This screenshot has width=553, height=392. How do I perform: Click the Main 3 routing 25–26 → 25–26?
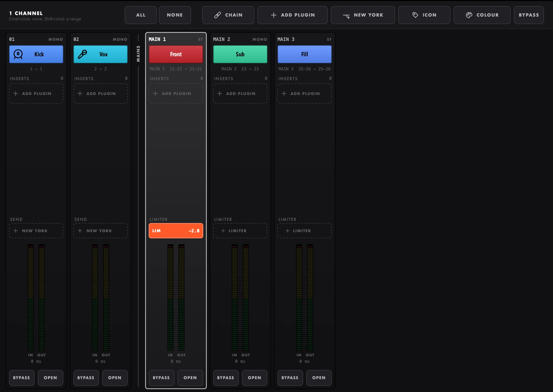[x=314, y=69]
